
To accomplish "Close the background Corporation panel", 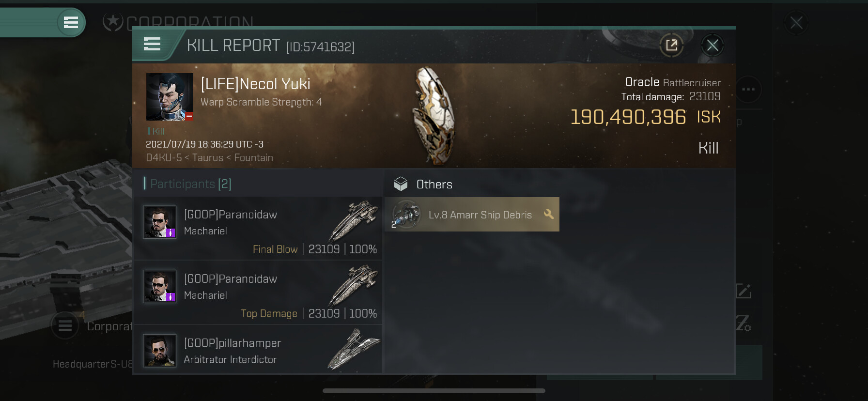I will (796, 23).
